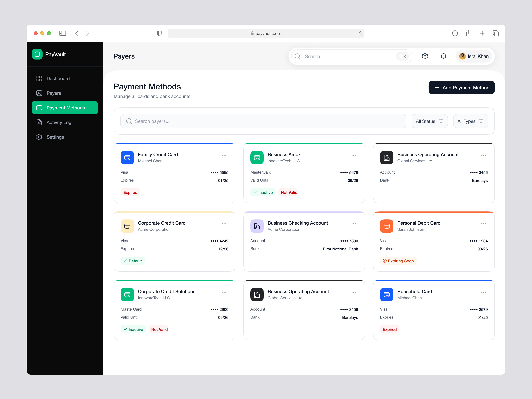Click the Expired badge on Family Credit Card
532x399 pixels.
(x=130, y=192)
